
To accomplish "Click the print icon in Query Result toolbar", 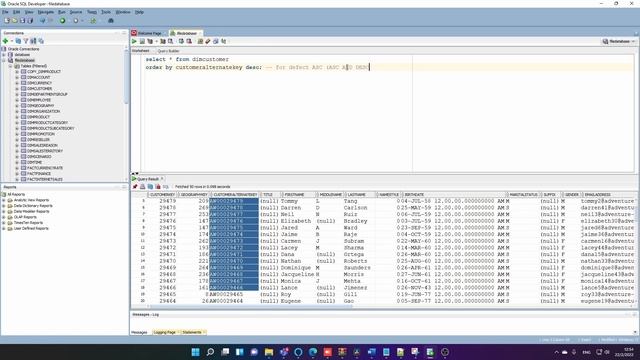I will point(142,187).
